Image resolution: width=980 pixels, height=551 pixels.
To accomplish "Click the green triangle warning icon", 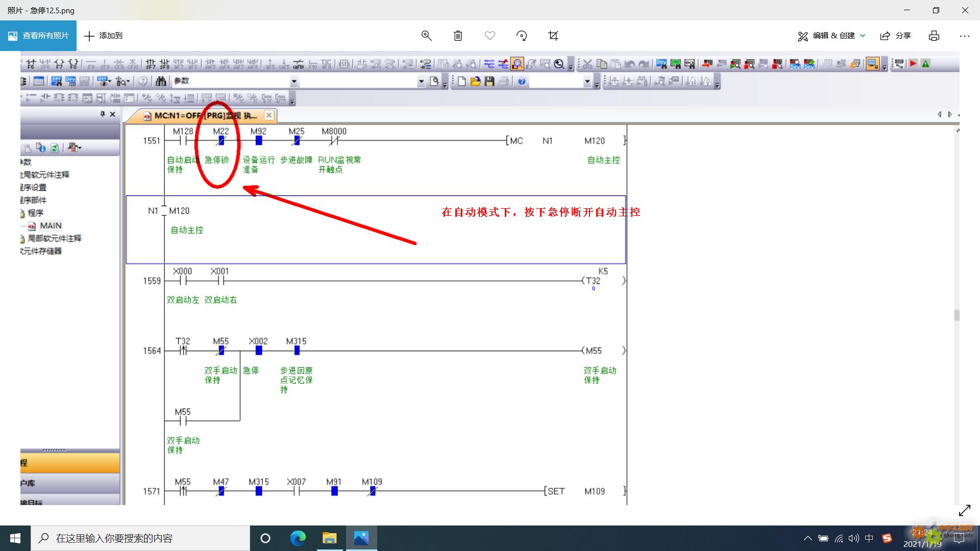I will 926,64.
